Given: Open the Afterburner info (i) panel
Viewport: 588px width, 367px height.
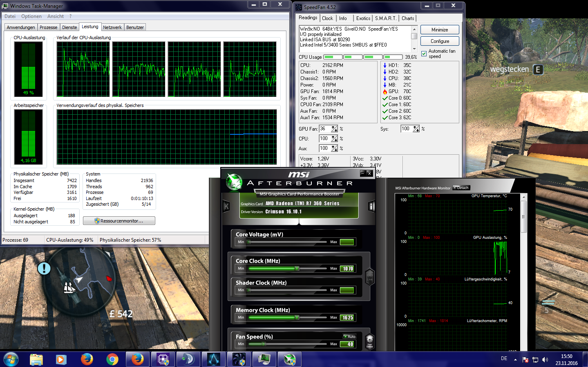Looking at the screenshot, I should 372,206.
